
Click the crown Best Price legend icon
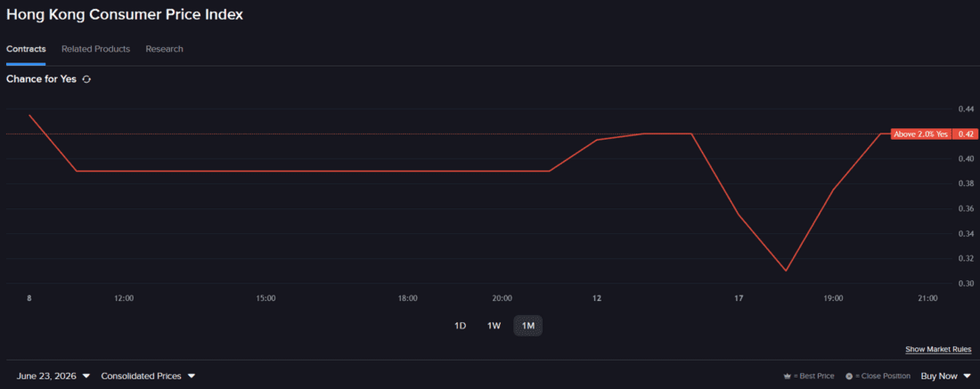click(787, 377)
